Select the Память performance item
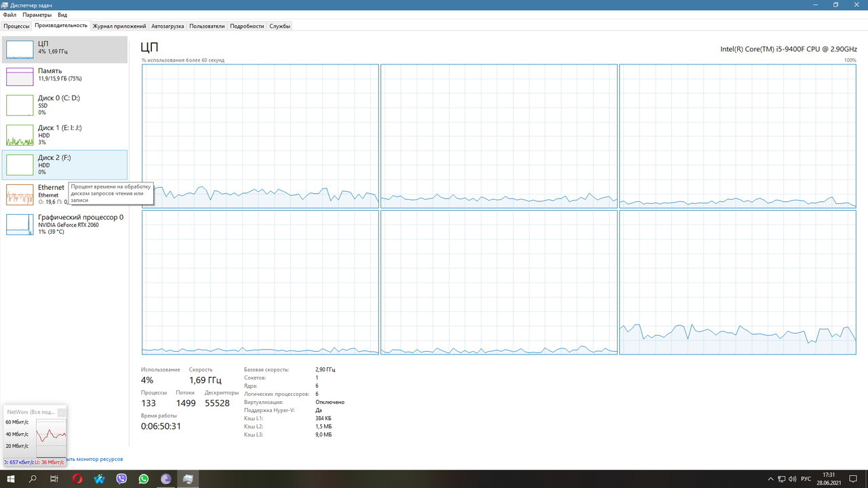Screen dimensions: 868x488 point(64,76)
